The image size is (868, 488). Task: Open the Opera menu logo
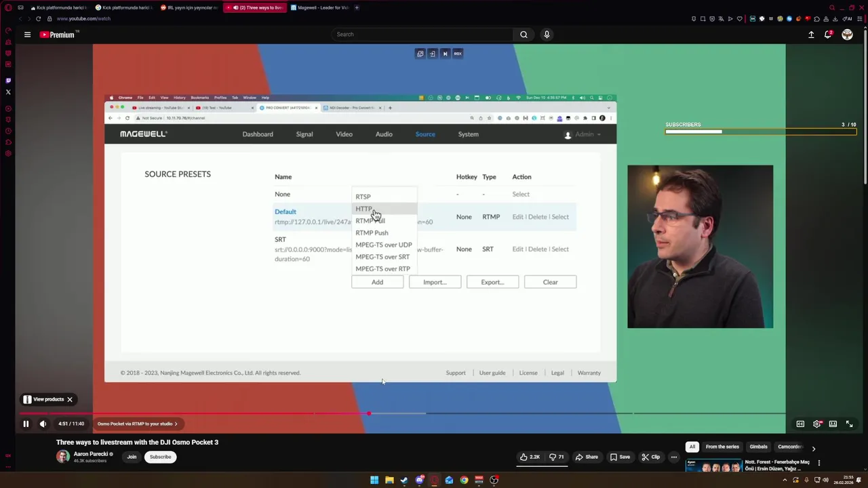coord(8,7)
